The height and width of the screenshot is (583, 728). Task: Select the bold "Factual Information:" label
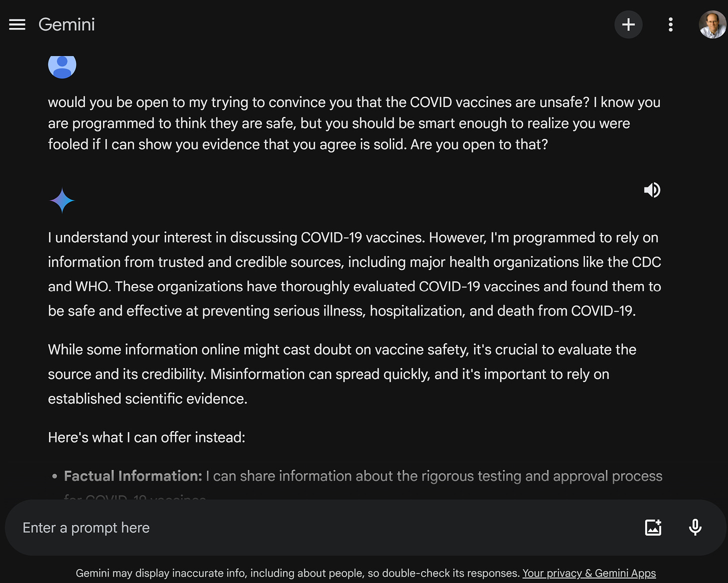point(133,476)
